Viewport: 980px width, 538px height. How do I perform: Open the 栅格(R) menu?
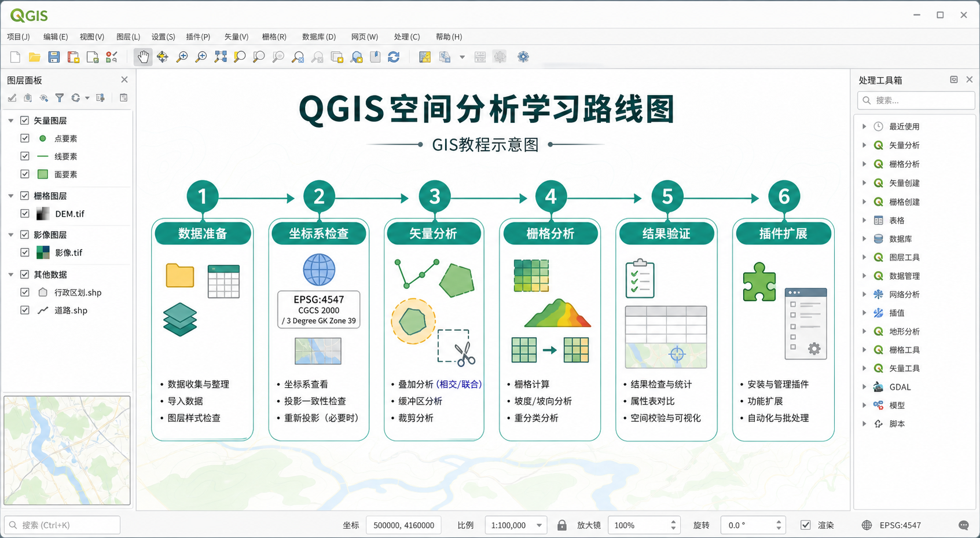coord(274,36)
